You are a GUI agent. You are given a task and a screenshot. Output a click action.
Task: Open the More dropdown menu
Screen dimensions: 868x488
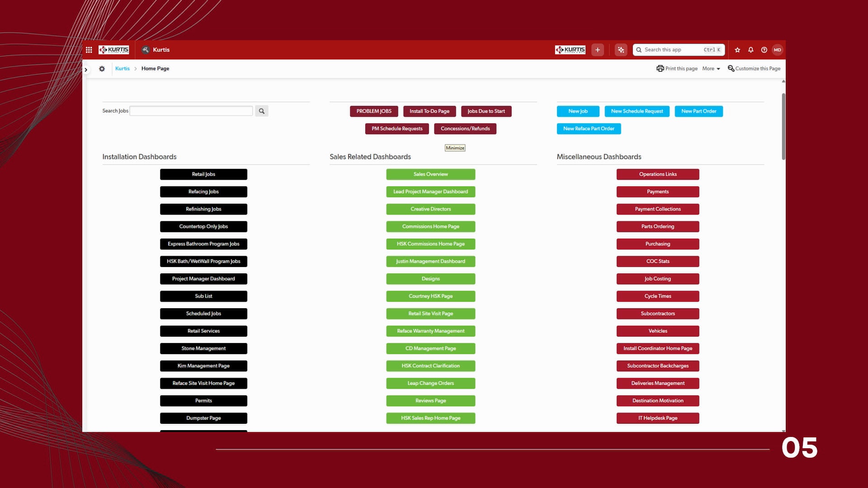(711, 69)
